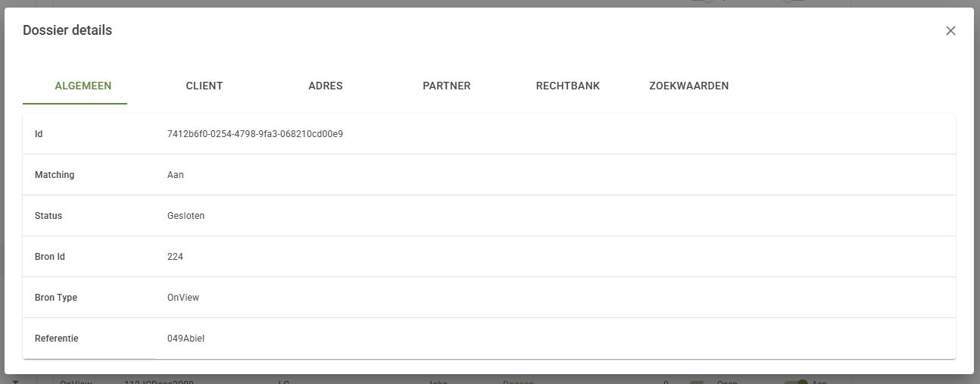Click the Dossier details heading
The width and height of the screenshot is (980, 384).
(x=67, y=30)
